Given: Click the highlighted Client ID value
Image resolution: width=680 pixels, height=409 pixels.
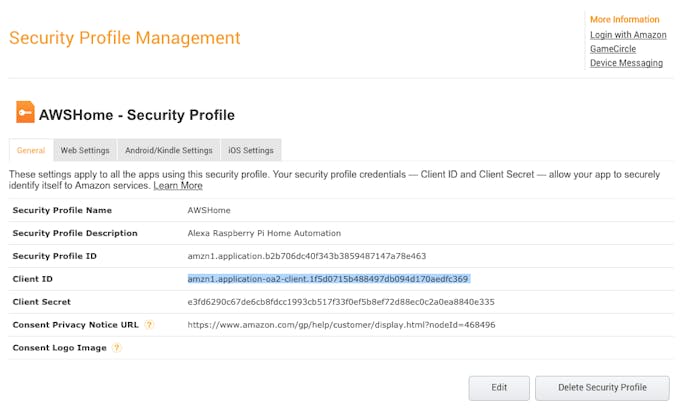Looking at the screenshot, I should click(x=328, y=279).
